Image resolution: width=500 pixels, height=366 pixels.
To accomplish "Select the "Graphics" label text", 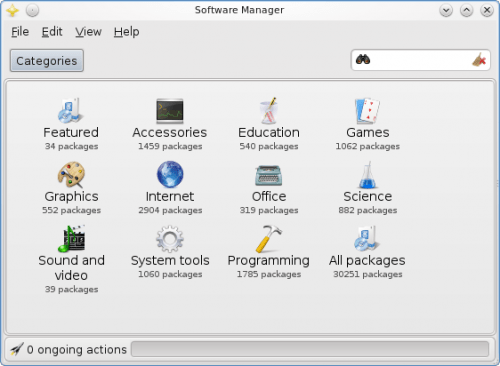I will (x=71, y=197).
